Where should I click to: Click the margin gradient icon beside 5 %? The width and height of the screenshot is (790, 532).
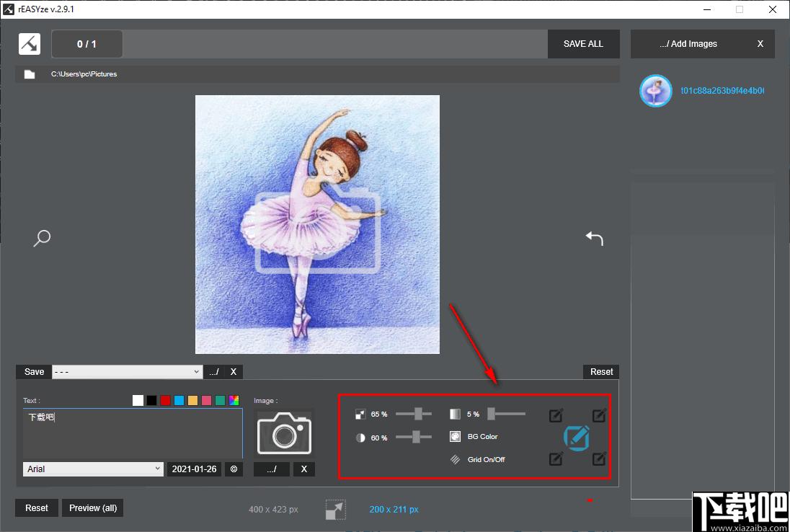click(455, 414)
